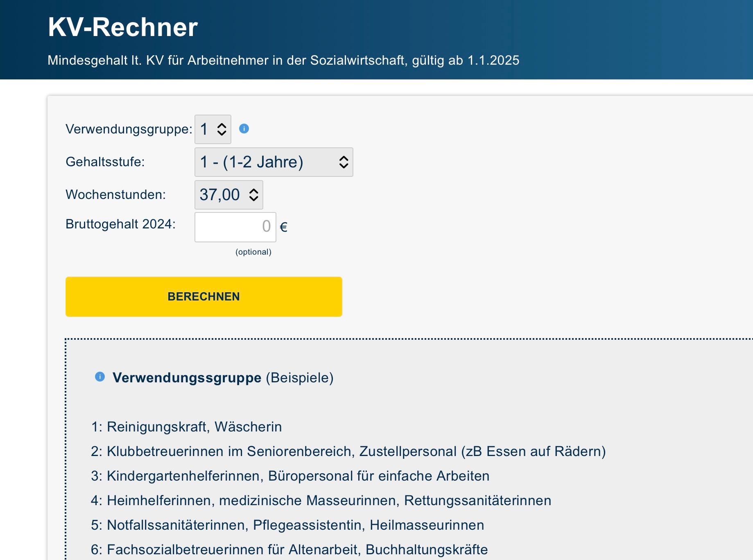Focus the Bruttogehalt 2024 input field
Image resolution: width=753 pixels, height=560 pixels.
click(x=235, y=227)
